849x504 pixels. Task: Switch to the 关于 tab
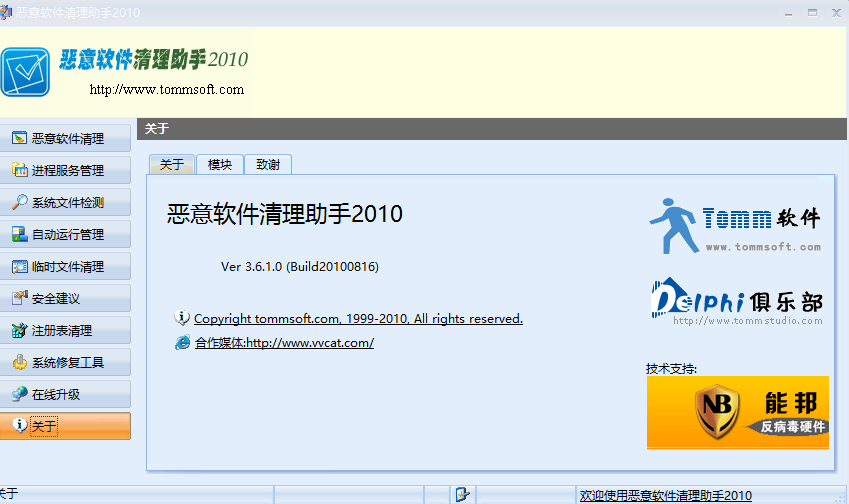(x=172, y=165)
